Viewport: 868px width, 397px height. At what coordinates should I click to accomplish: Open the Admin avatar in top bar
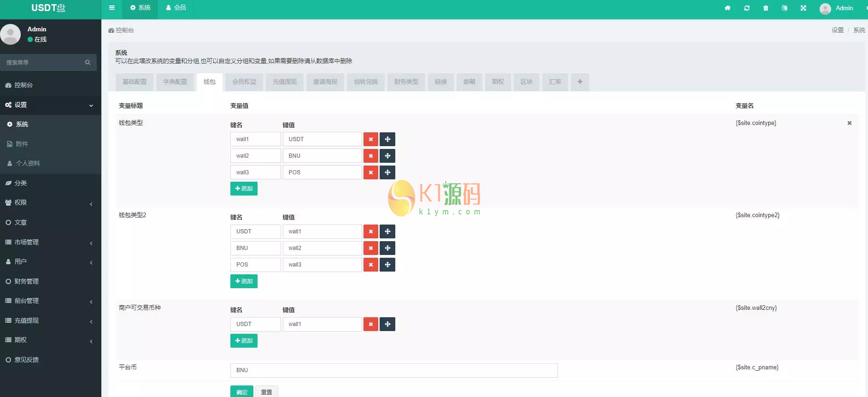[x=825, y=8]
